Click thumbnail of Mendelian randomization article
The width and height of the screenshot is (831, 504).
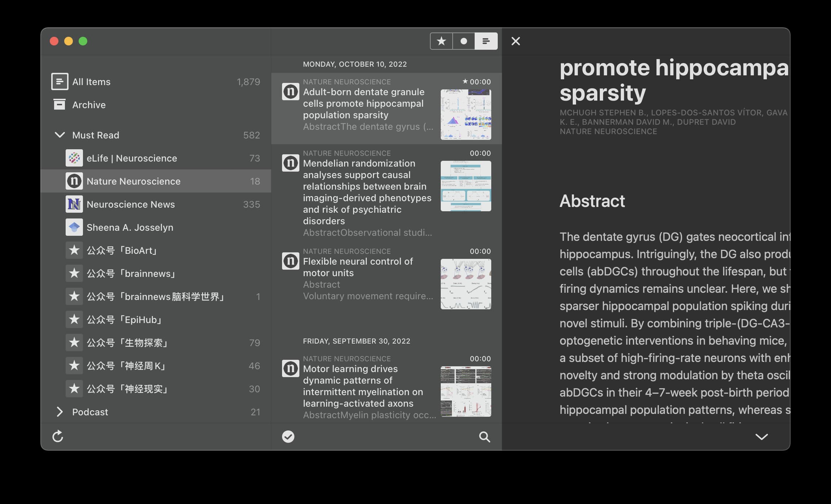point(466,186)
